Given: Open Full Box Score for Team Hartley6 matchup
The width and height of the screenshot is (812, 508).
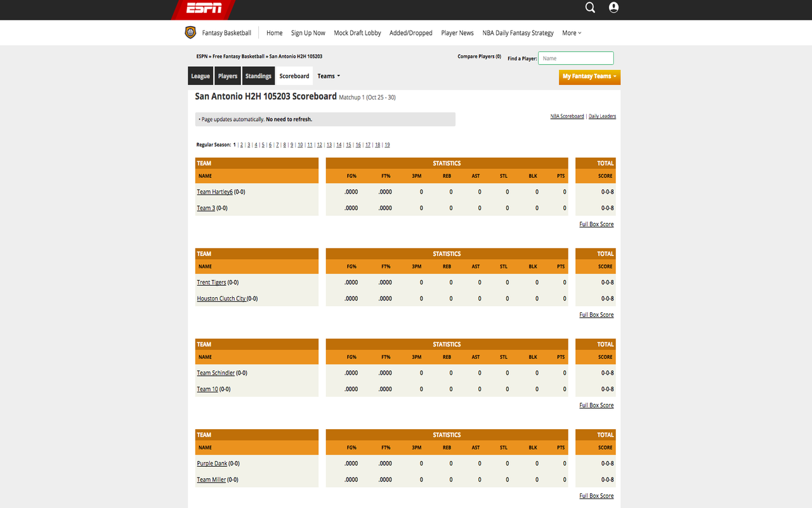Looking at the screenshot, I should click(596, 224).
